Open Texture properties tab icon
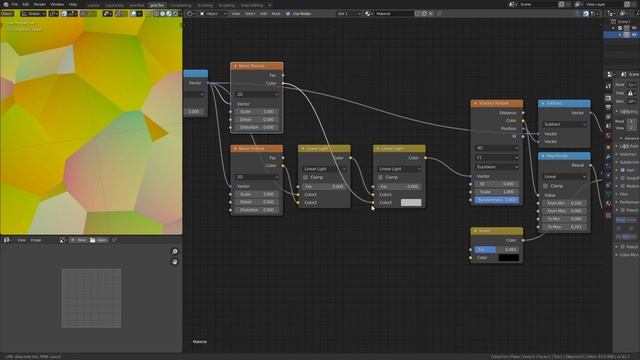Viewport: 640px width, 360px height. click(608, 215)
